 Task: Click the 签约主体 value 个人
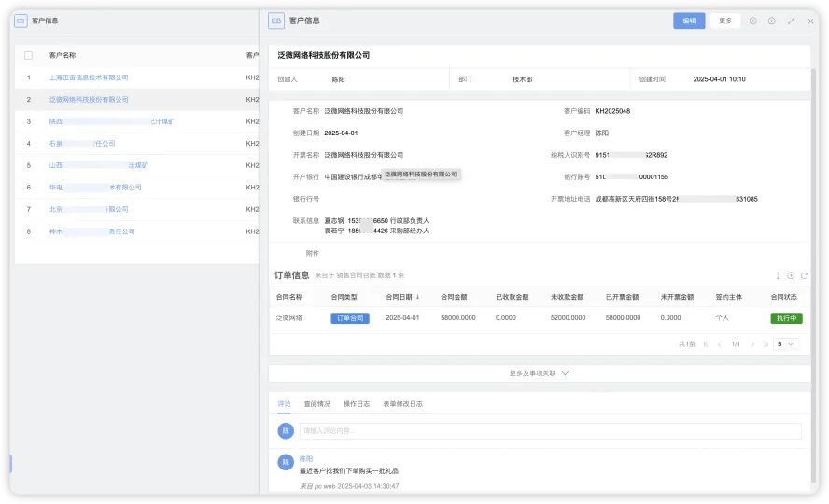[x=723, y=318]
